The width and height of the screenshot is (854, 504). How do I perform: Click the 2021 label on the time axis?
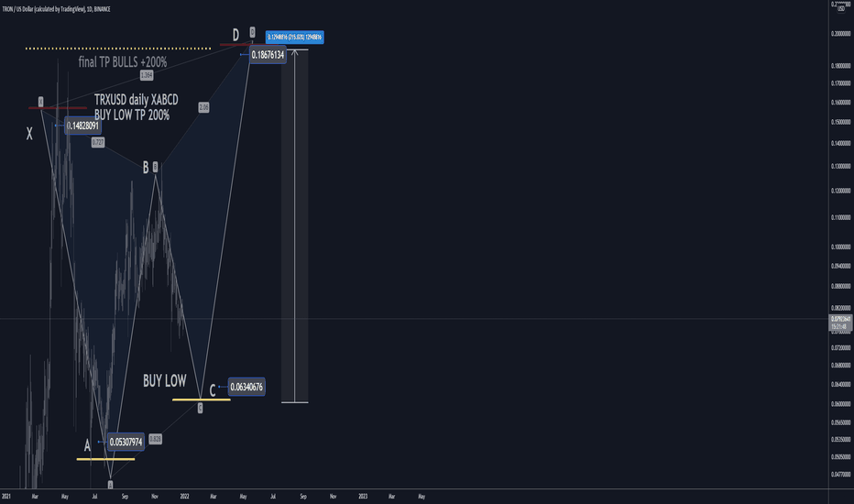tap(6, 497)
